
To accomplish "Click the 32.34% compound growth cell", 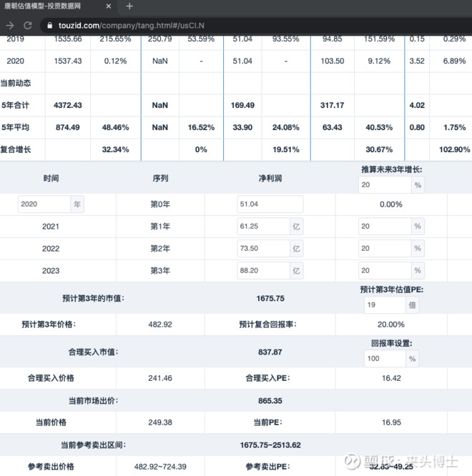I will pos(115,149).
